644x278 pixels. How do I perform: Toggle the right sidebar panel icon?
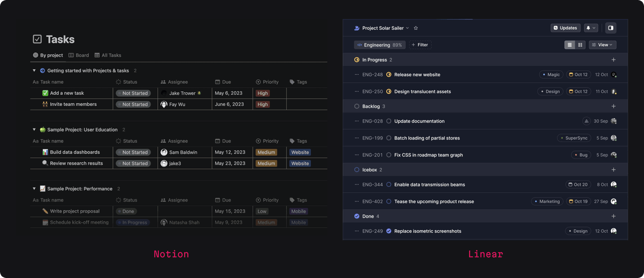coord(611,28)
